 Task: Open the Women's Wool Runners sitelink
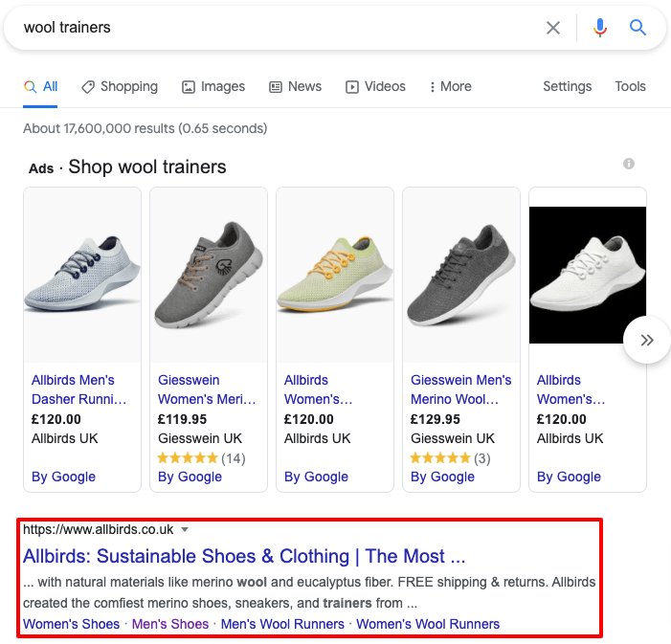[x=428, y=624]
